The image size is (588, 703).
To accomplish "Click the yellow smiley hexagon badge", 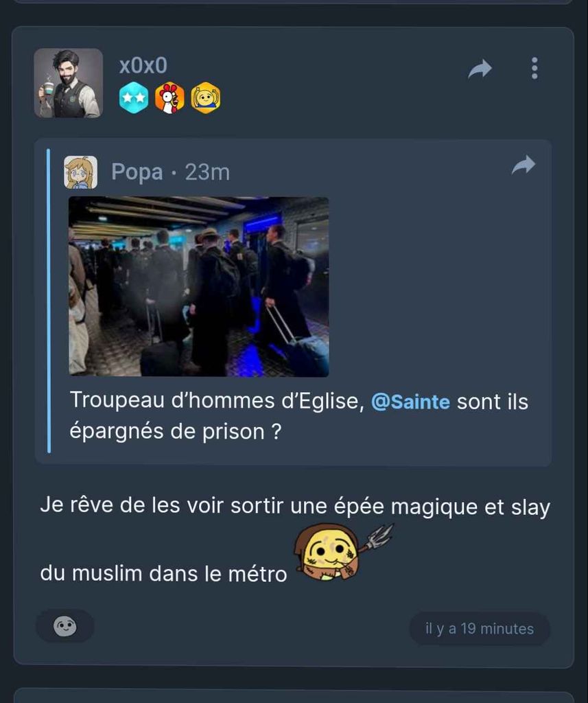I will coord(206,97).
